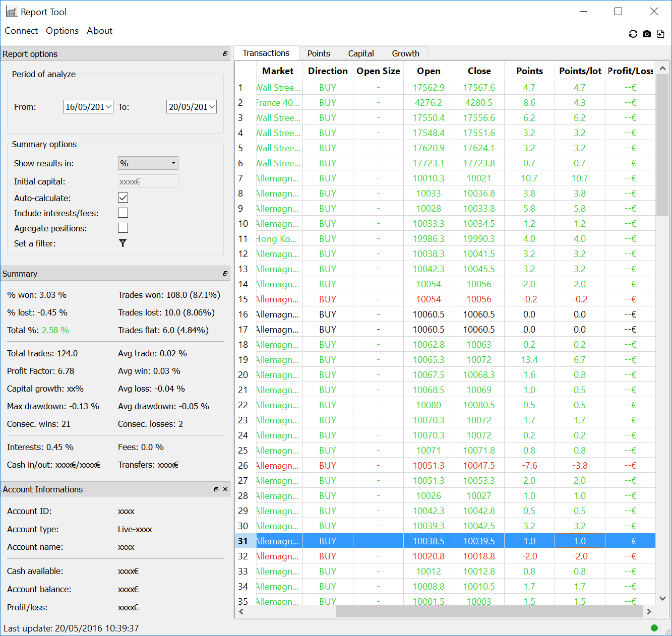672x636 pixels.
Task: Enable Include interests/fees checkbox
Action: (123, 213)
